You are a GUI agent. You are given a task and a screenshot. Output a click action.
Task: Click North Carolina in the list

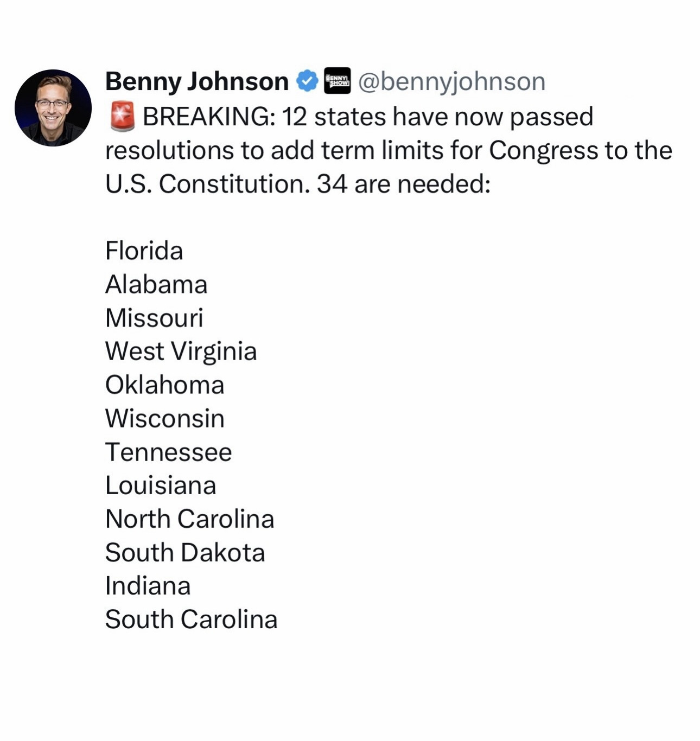[x=189, y=519]
